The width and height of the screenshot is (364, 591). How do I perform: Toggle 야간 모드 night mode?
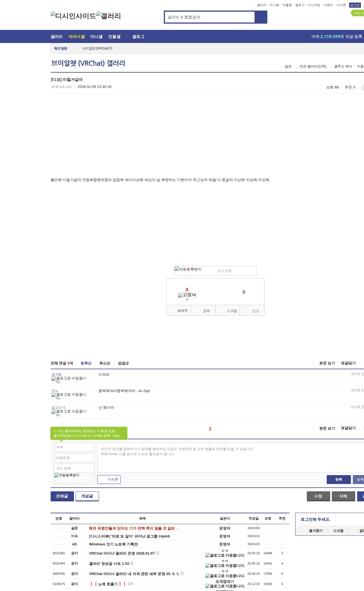[x=358, y=13]
